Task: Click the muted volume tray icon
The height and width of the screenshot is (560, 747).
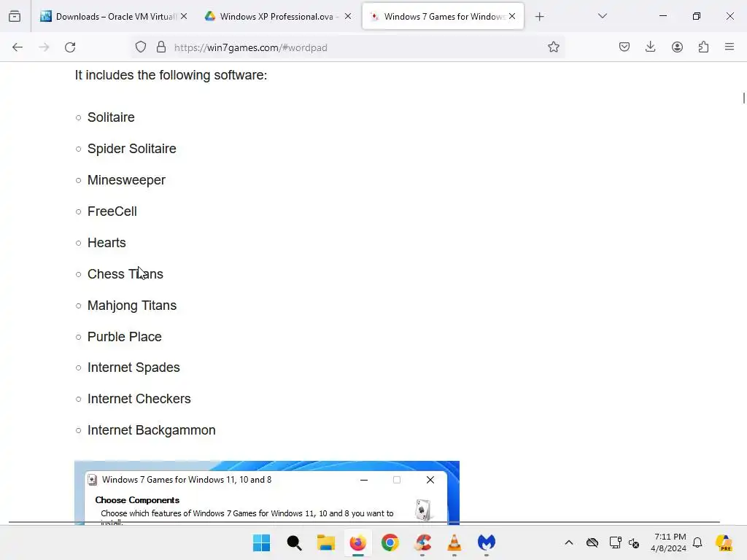Action: click(x=634, y=542)
